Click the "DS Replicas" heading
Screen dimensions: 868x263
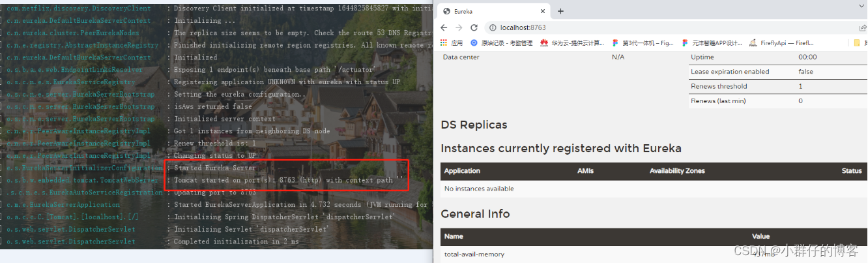pos(474,125)
